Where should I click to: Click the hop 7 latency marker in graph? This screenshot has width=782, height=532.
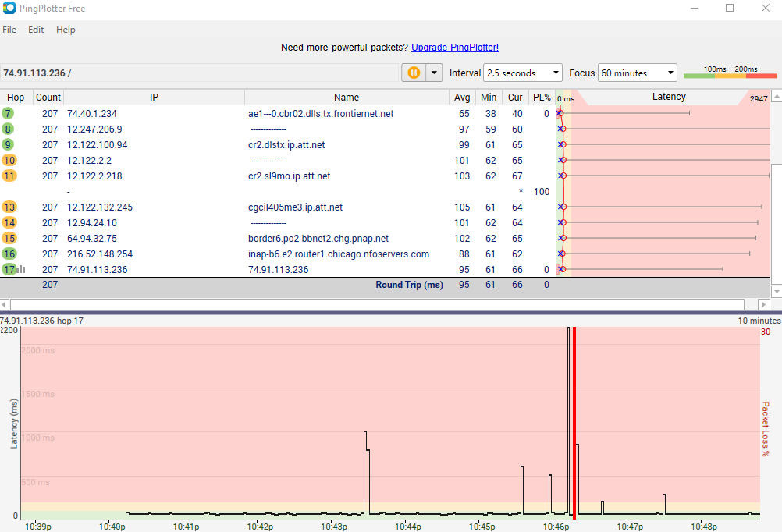pyautogui.click(x=560, y=113)
